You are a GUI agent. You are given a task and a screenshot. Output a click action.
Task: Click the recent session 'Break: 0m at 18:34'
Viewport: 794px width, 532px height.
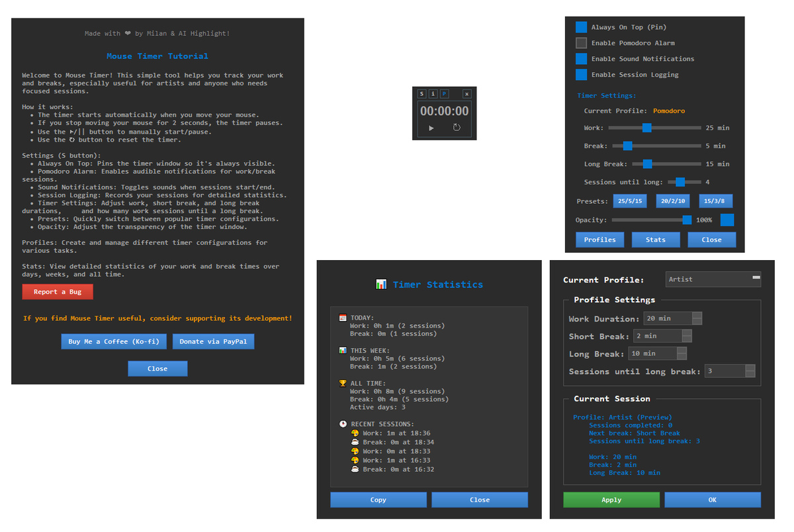(x=398, y=442)
